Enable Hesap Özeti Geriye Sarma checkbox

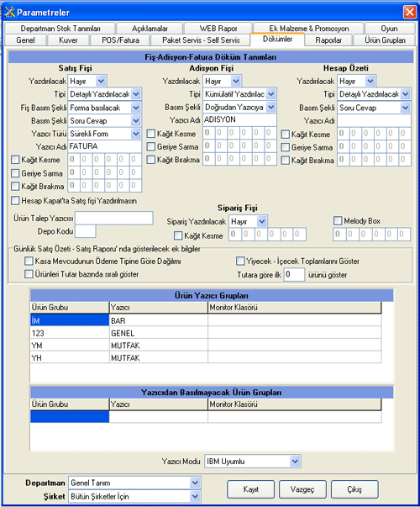click(x=286, y=147)
